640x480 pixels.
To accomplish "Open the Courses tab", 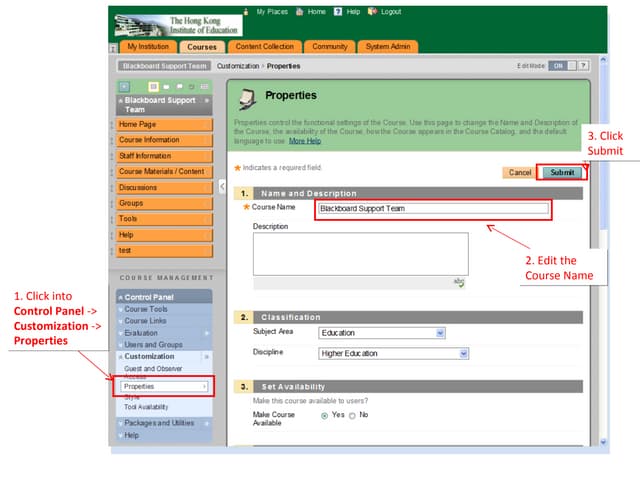I will point(202,47).
